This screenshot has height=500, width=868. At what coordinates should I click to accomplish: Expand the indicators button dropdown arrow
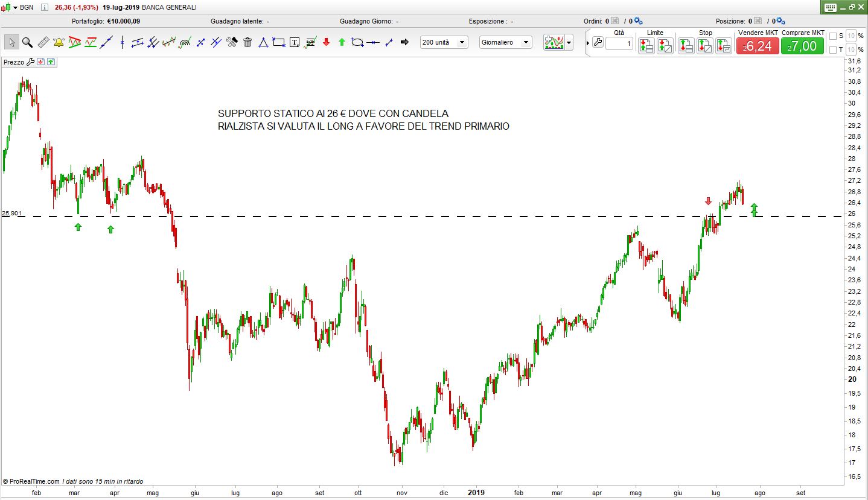569,43
